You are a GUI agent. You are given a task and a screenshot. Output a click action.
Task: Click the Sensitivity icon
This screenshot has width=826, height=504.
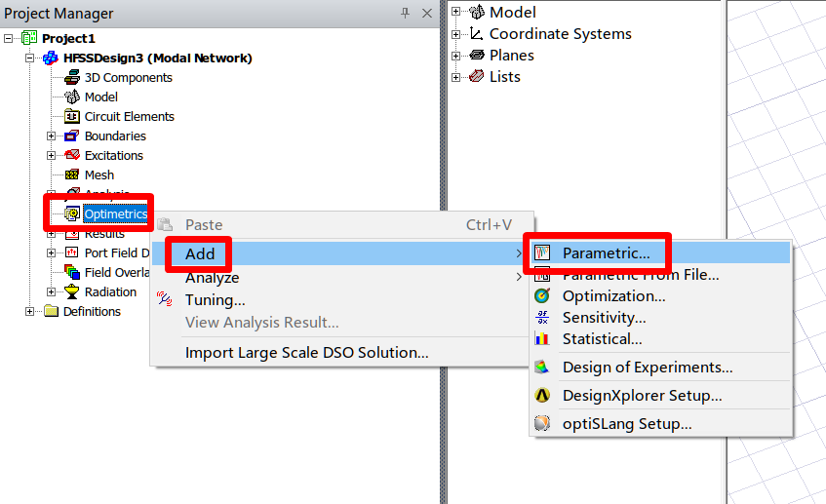click(542, 318)
